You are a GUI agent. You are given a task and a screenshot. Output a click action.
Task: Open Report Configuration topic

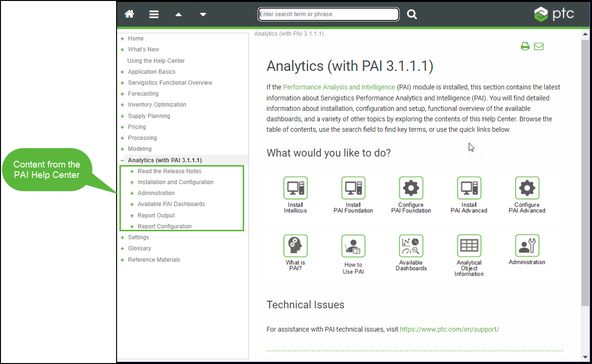pos(165,226)
